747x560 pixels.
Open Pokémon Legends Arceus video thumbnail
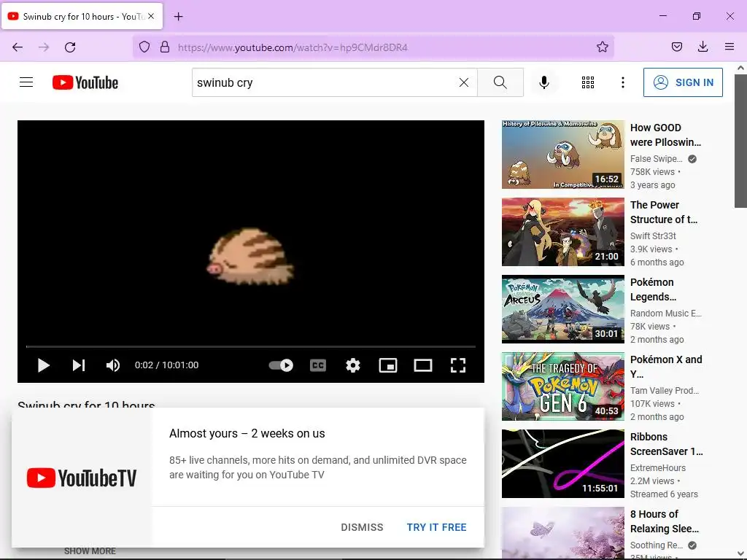coord(562,309)
